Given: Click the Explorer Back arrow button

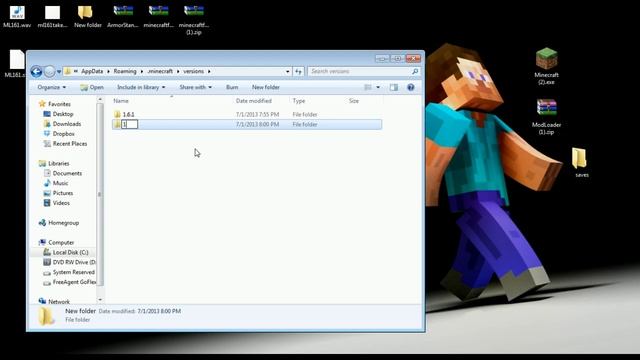Looking at the screenshot, I should tap(36, 71).
